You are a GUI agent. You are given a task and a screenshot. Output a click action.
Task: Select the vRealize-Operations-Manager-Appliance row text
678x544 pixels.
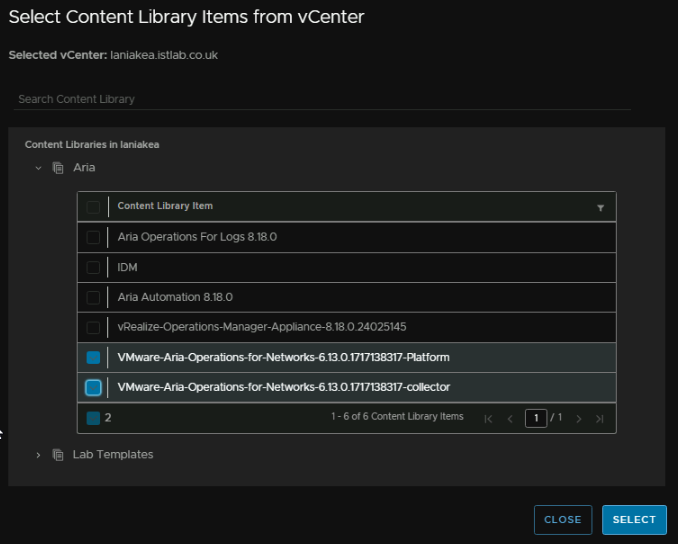point(262,326)
